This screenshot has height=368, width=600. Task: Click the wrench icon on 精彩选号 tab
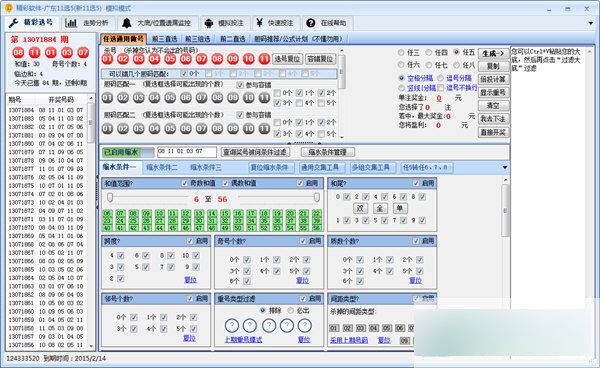pyautogui.click(x=13, y=23)
